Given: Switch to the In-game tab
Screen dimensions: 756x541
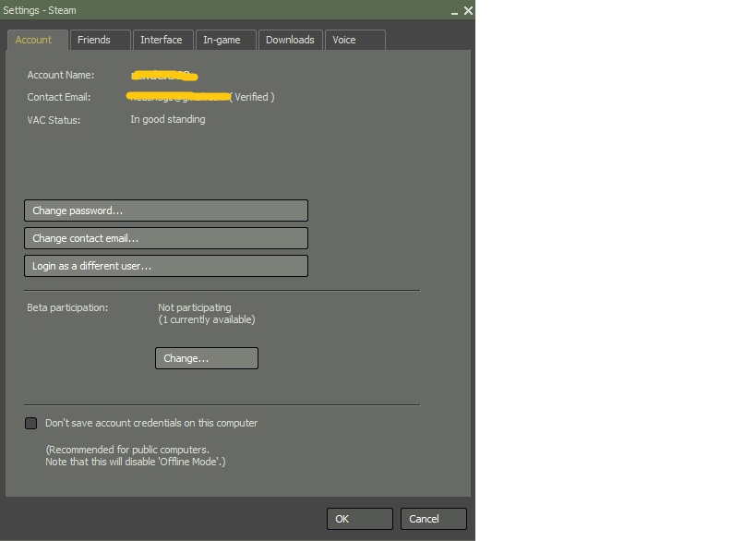Looking at the screenshot, I should tap(225, 40).
